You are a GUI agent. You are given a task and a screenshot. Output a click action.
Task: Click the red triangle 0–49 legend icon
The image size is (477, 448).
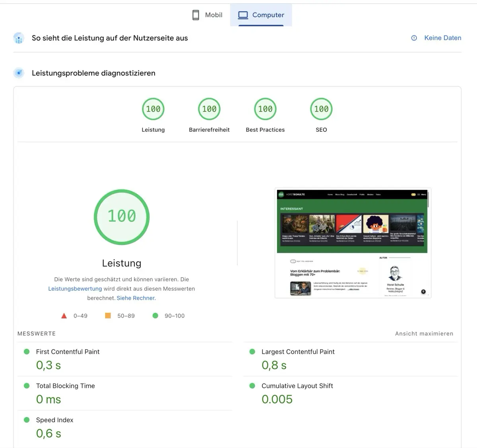click(64, 316)
